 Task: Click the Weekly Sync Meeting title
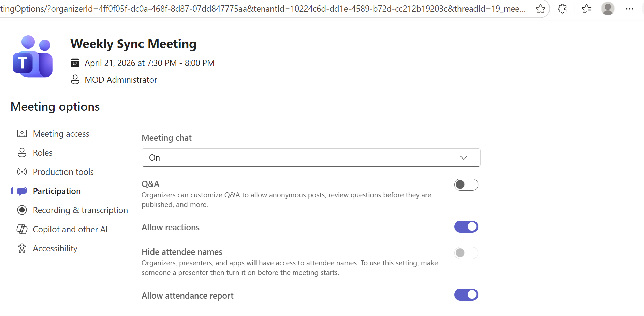tap(133, 44)
